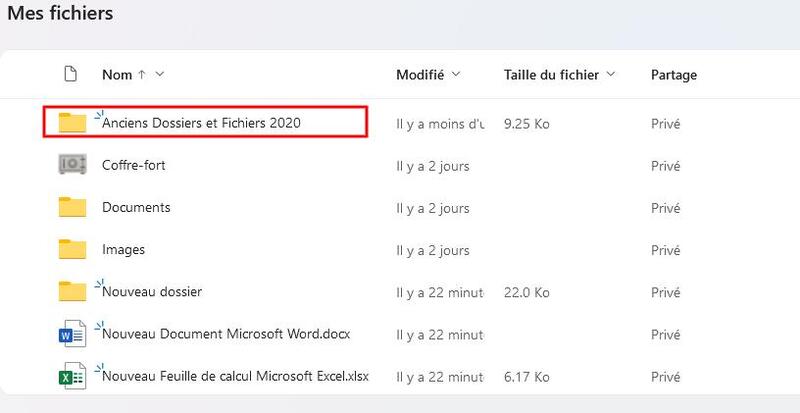Click the Anciens Dossiers et Fichiers 2020 folder icon
Screen dimensions: 800x413
coord(72,123)
